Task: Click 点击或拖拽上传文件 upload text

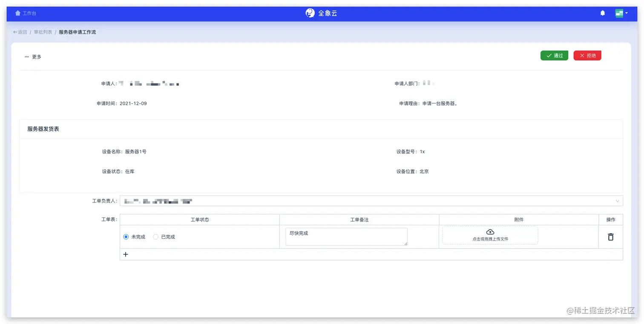Action: point(490,239)
